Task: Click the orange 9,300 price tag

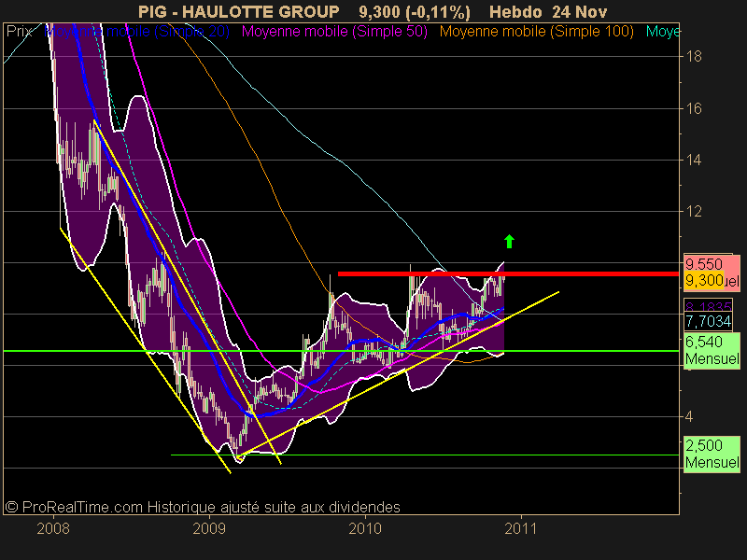Action: click(704, 281)
